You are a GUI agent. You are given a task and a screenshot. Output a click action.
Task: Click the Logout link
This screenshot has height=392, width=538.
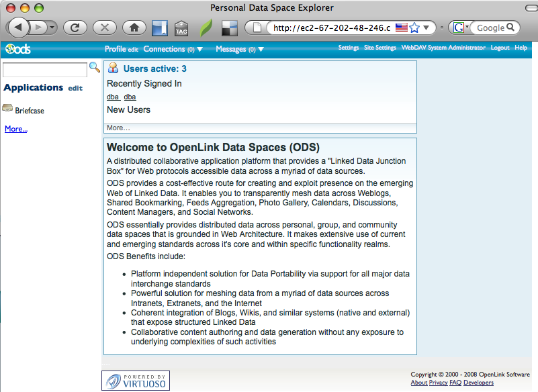click(500, 48)
